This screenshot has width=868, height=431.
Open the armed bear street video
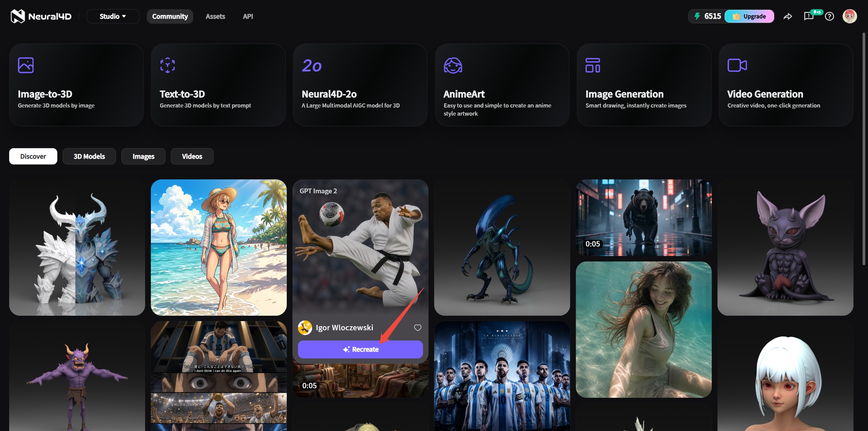click(x=644, y=218)
